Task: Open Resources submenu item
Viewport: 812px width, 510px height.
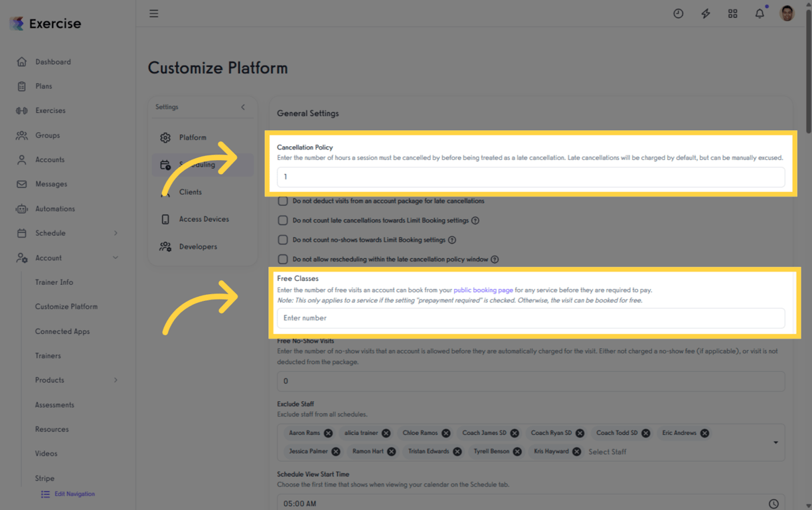Action: (x=52, y=430)
